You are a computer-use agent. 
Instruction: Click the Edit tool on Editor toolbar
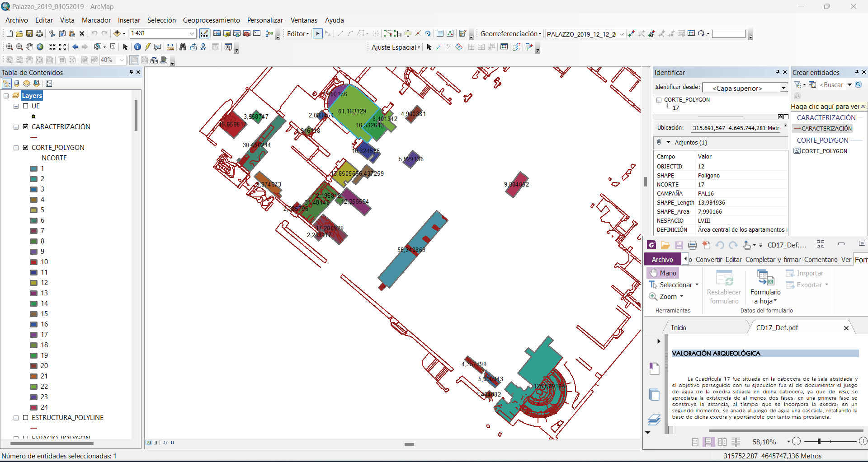coord(318,33)
